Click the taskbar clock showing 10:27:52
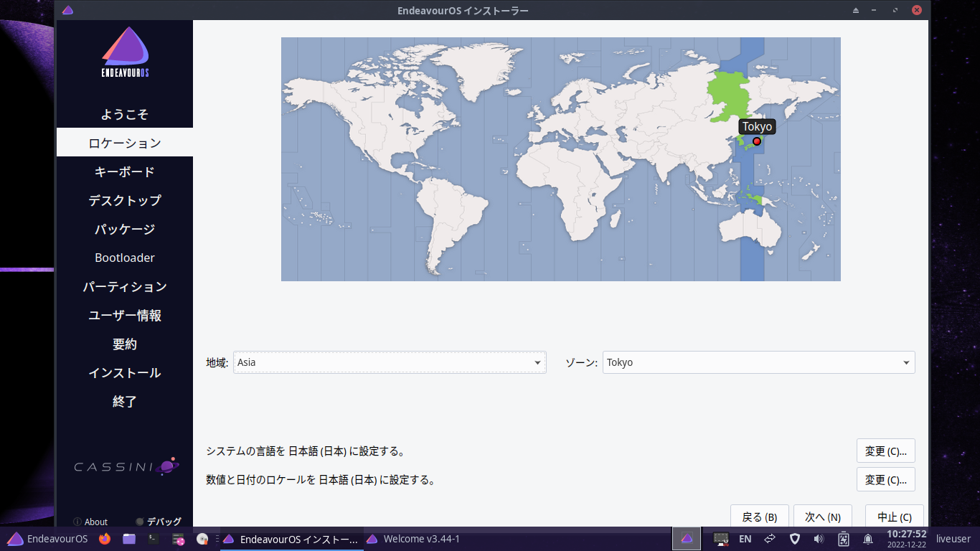 tap(907, 539)
